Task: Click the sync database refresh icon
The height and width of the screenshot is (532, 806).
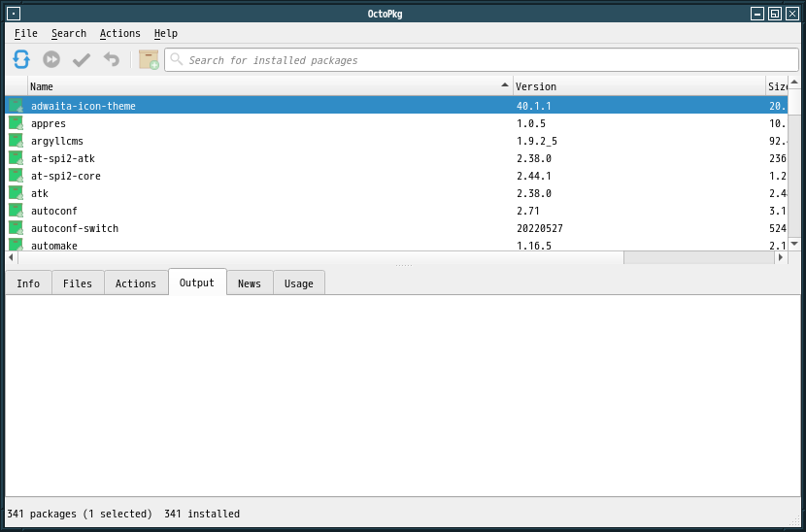Action: coord(21,59)
